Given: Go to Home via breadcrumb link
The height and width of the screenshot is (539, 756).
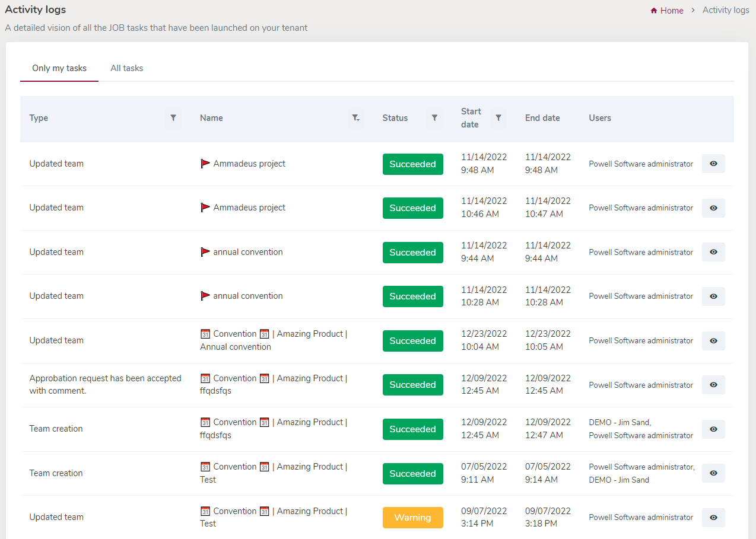Looking at the screenshot, I should [672, 11].
